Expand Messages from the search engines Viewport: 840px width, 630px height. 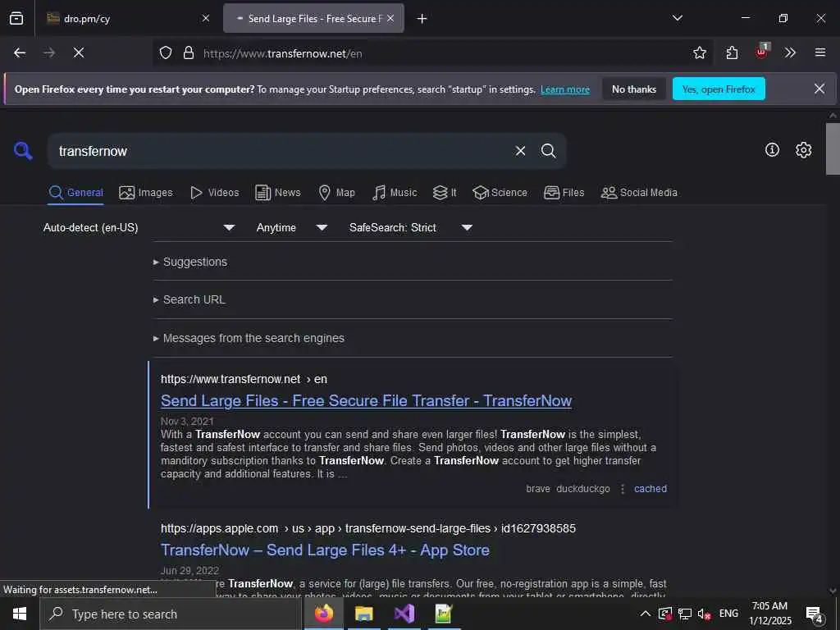click(249, 339)
